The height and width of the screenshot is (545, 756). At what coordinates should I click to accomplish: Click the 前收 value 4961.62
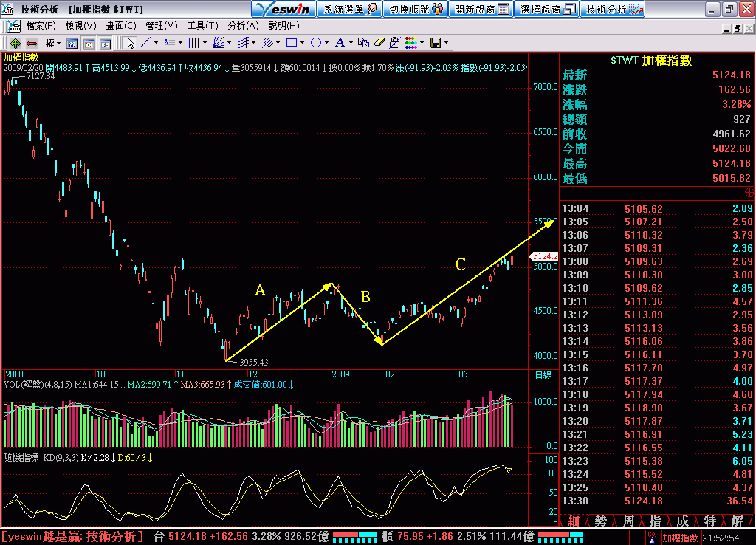click(x=732, y=134)
